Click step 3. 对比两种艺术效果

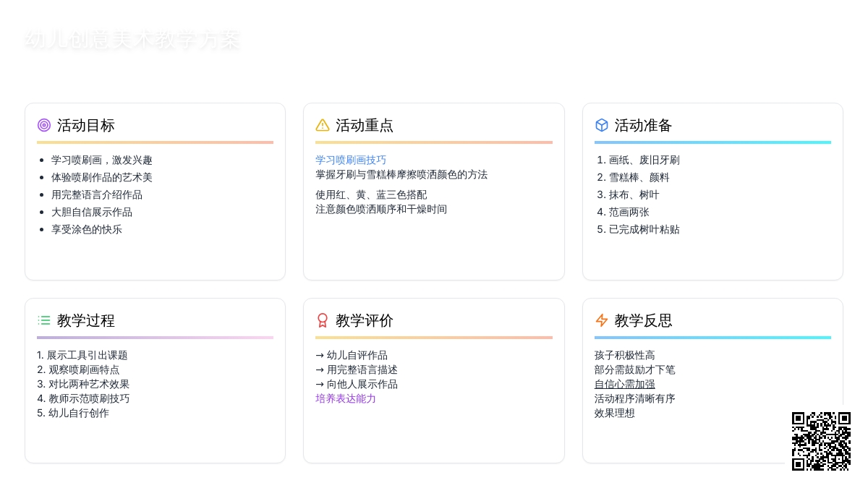coord(83,384)
